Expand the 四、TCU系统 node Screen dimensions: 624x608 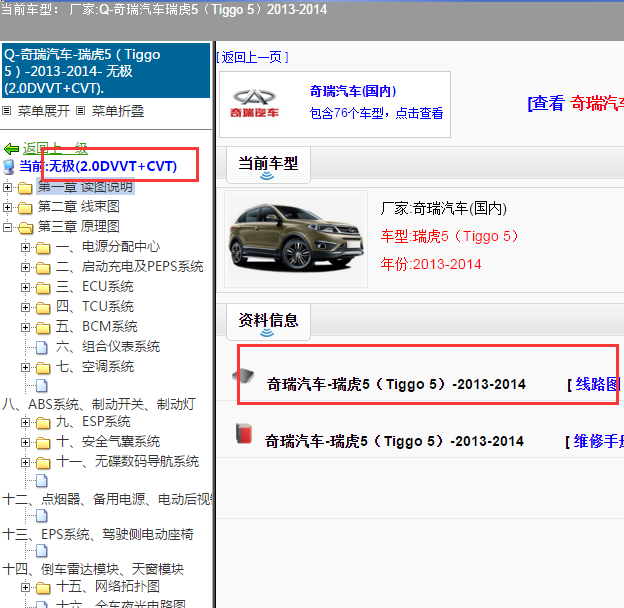click(25, 308)
